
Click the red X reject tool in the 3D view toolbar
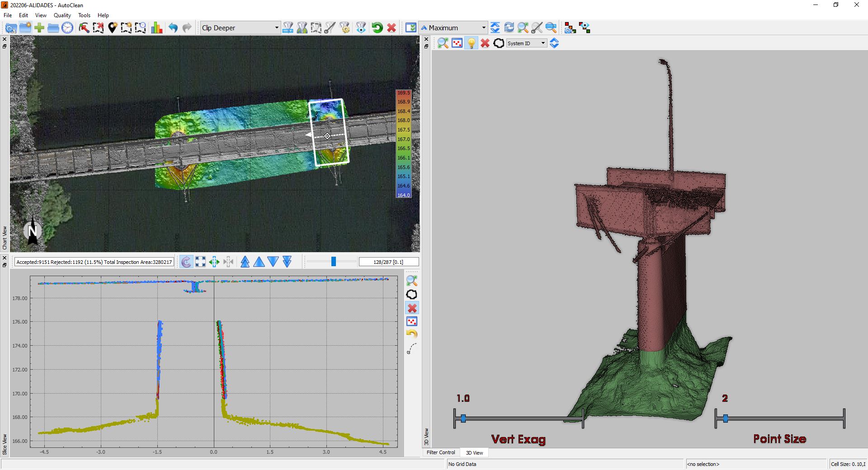tap(485, 43)
